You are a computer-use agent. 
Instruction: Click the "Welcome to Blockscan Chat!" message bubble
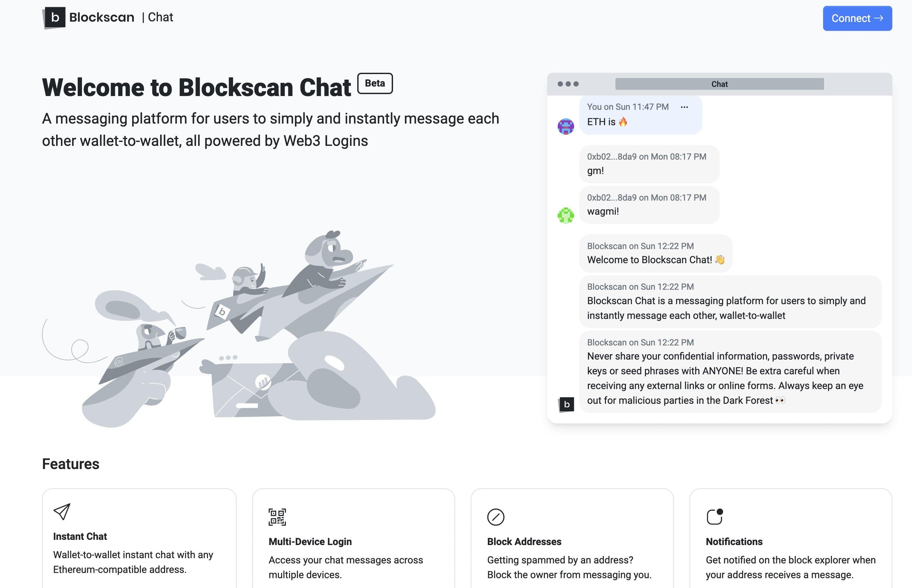[655, 254]
